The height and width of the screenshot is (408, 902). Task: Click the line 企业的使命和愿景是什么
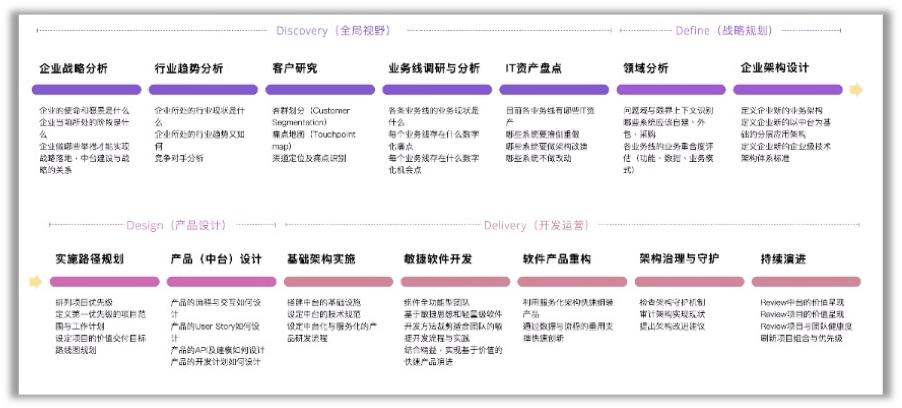click(84, 110)
